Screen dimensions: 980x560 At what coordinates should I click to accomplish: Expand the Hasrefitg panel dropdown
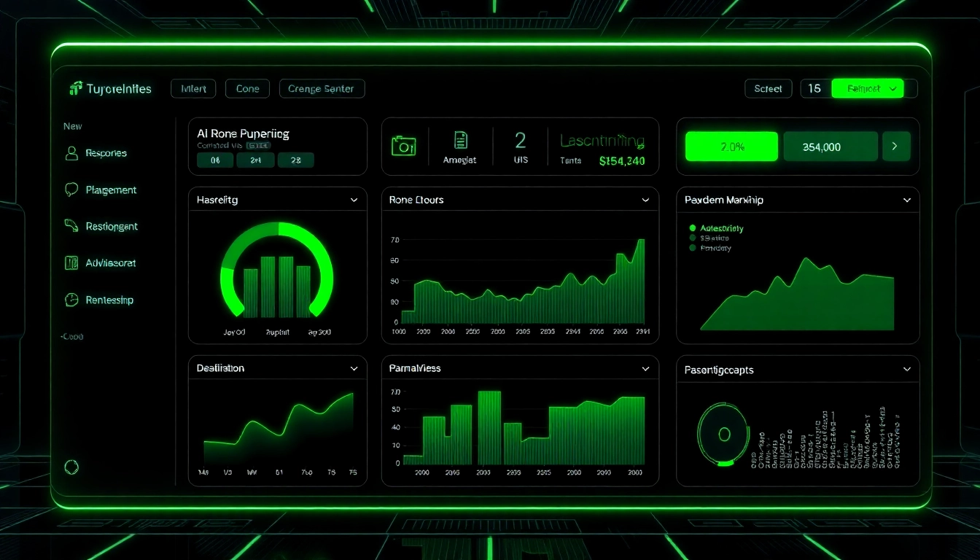coord(354,200)
